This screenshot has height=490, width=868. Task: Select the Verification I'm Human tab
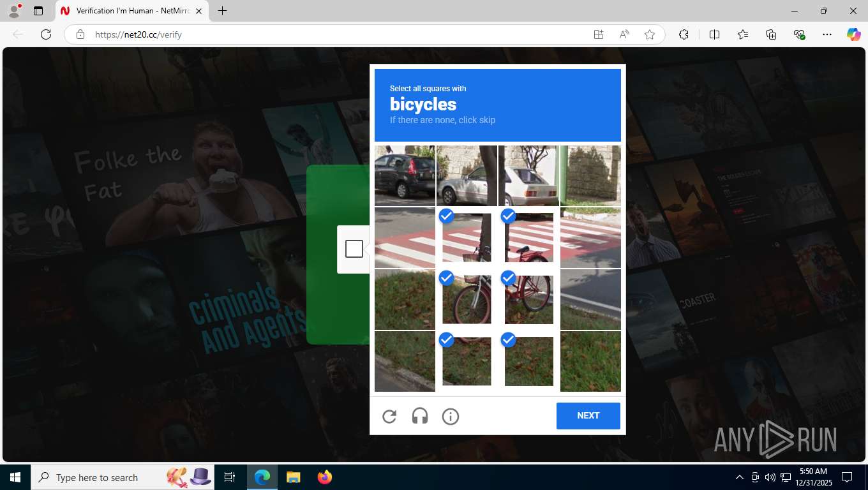(x=132, y=11)
